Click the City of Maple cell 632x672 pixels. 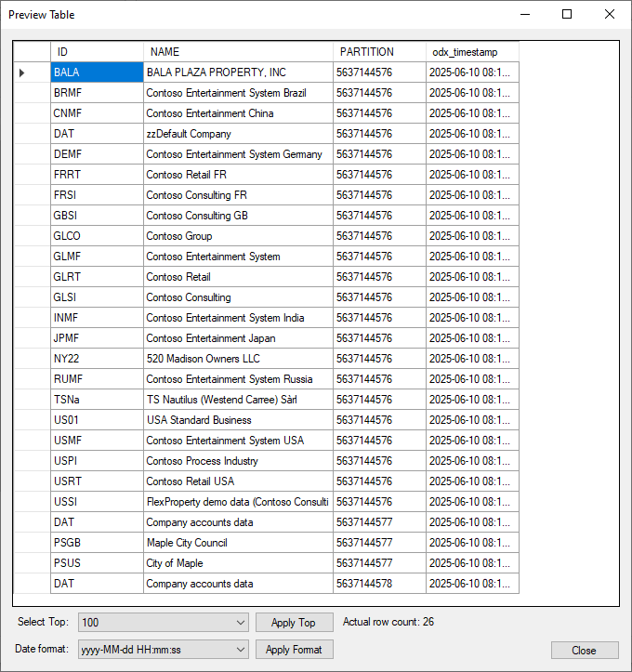pyautogui.click(x=238, y=563)
